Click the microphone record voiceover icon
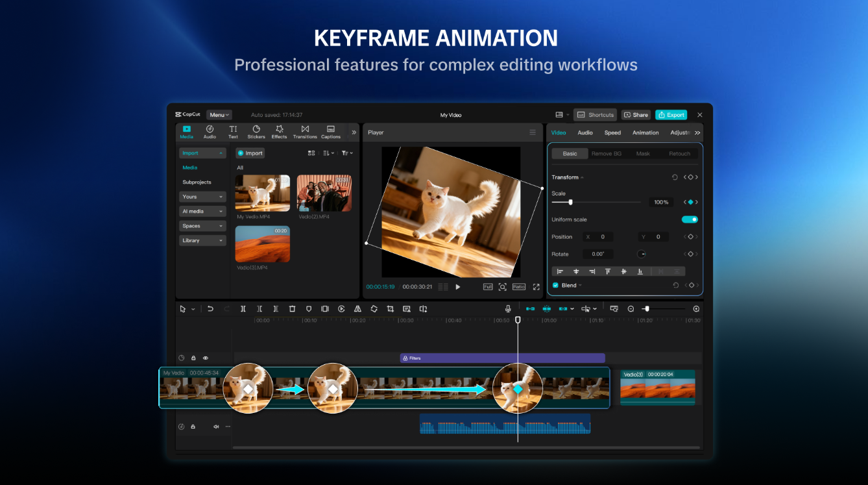 coord(508,309)
